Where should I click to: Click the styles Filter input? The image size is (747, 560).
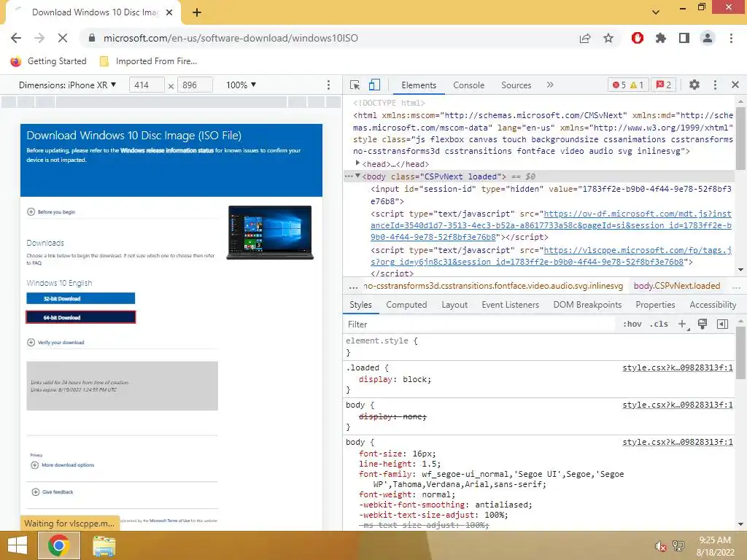(x=479, y=324)
